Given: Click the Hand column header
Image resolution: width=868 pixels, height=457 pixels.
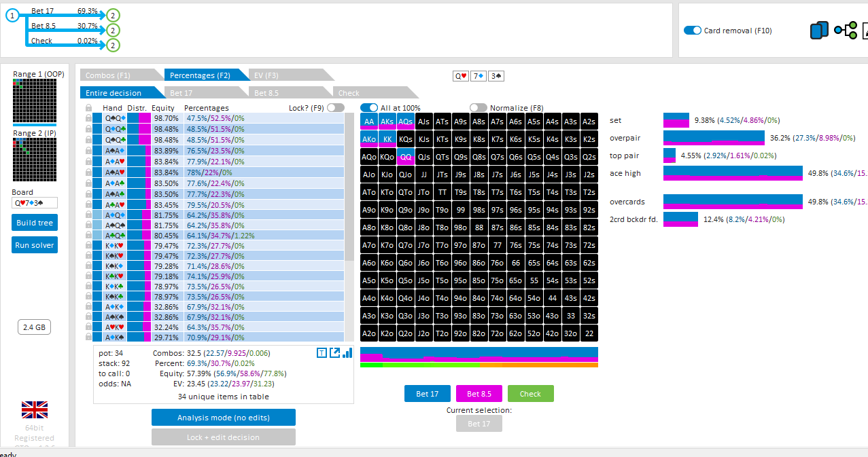Looking at the screenshot, I should 112,108.
